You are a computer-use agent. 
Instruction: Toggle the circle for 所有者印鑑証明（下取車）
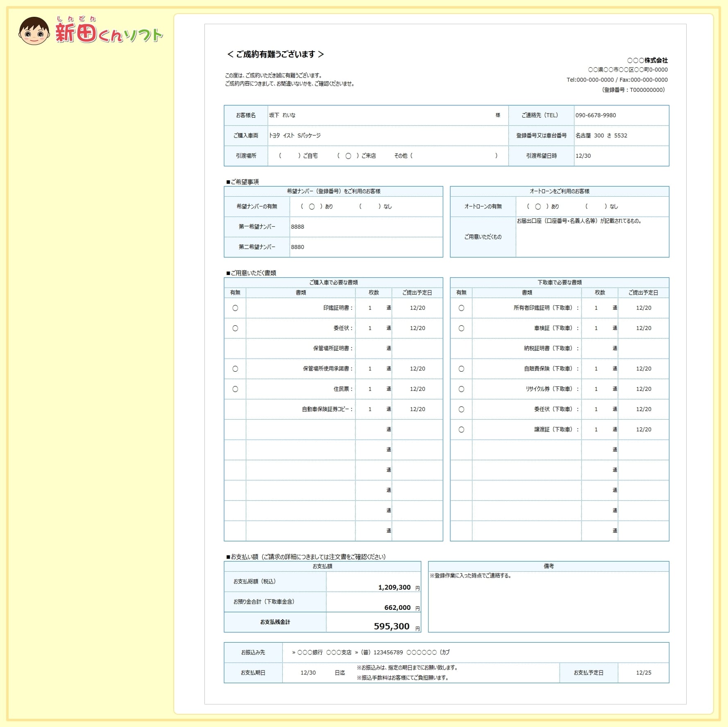461,308
